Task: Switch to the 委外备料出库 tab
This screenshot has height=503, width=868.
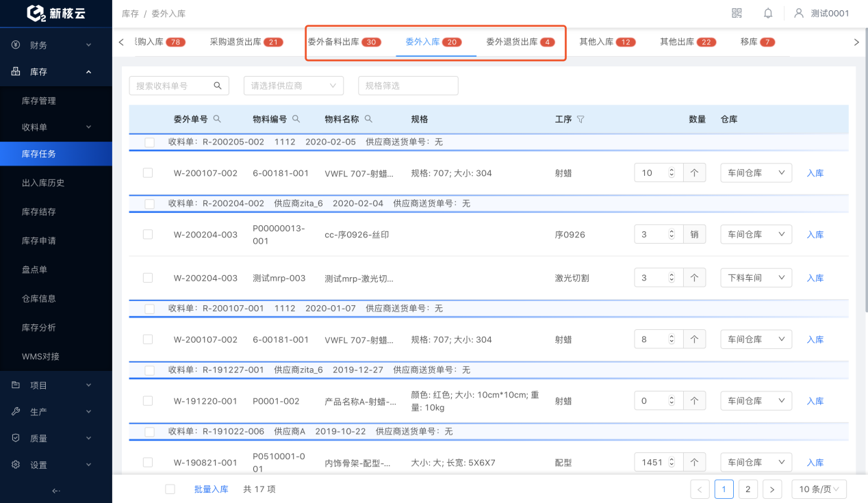Action: 344,42
